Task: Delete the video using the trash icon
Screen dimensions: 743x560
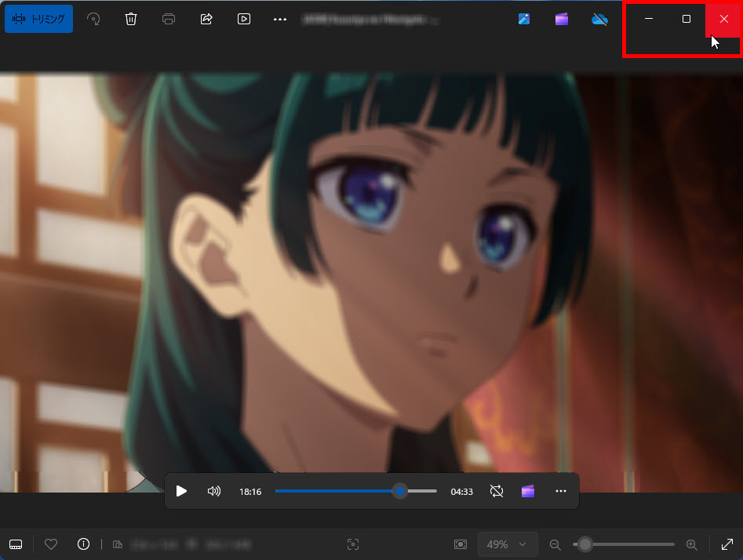Action: [131, 19]
